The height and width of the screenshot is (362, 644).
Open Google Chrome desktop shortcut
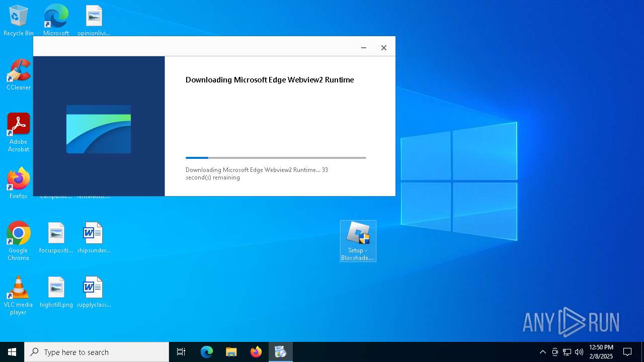pos(19,241)
